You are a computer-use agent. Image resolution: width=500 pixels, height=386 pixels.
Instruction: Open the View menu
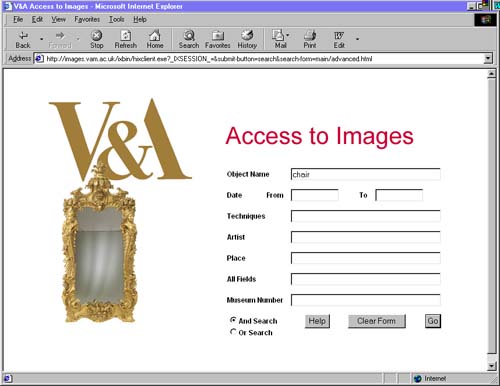[58, 19]
